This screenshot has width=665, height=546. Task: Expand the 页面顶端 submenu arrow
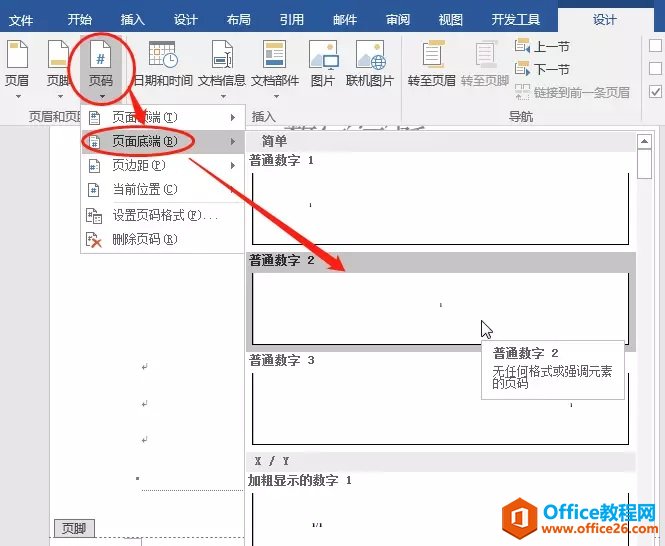point(233,117)
